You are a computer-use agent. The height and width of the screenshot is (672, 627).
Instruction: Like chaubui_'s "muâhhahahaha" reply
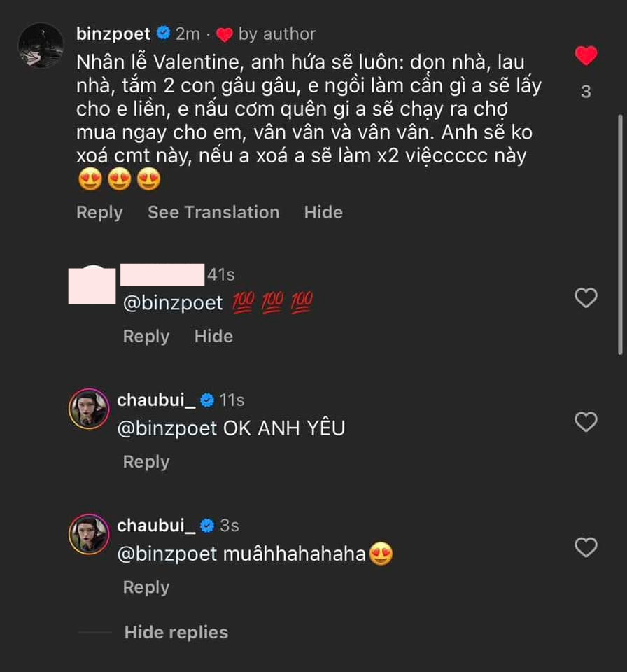point(586,547)
